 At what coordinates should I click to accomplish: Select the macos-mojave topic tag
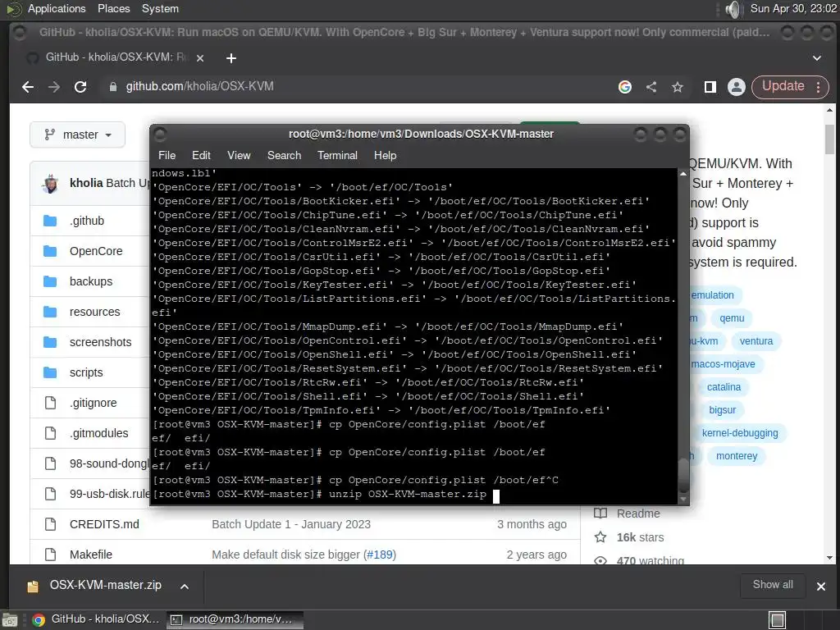point(723,364)
